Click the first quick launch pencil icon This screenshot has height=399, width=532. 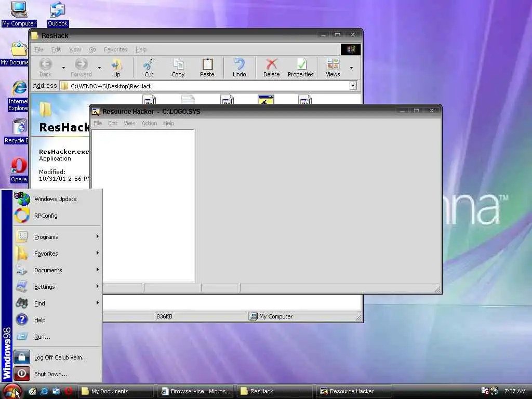pos(32,391)
